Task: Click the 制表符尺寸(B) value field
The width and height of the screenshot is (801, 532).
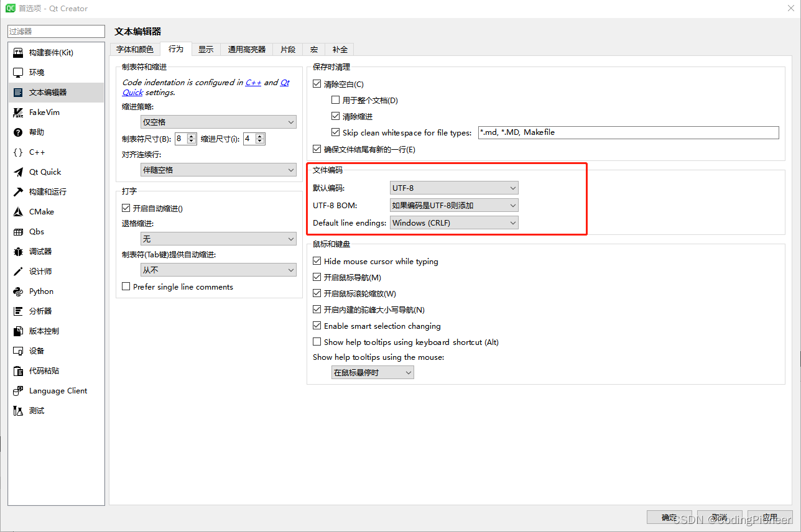Action: coord(181,139)
